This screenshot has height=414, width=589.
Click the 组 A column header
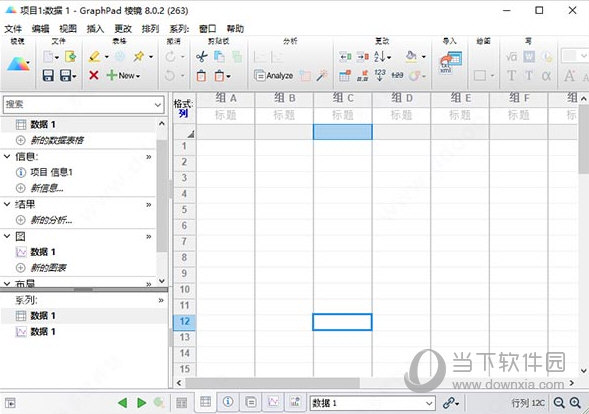click(x=226, y=98)
